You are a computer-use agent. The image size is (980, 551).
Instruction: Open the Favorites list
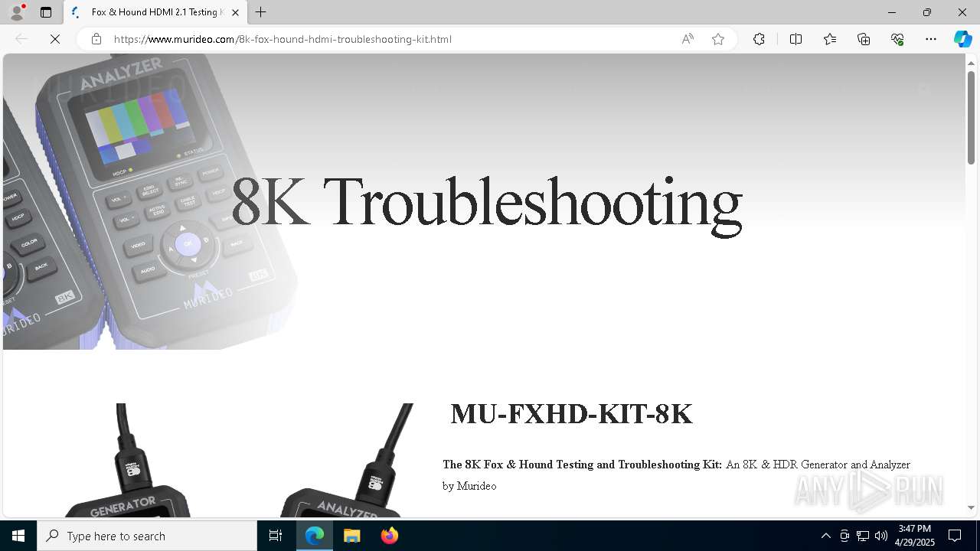(830, 39)
